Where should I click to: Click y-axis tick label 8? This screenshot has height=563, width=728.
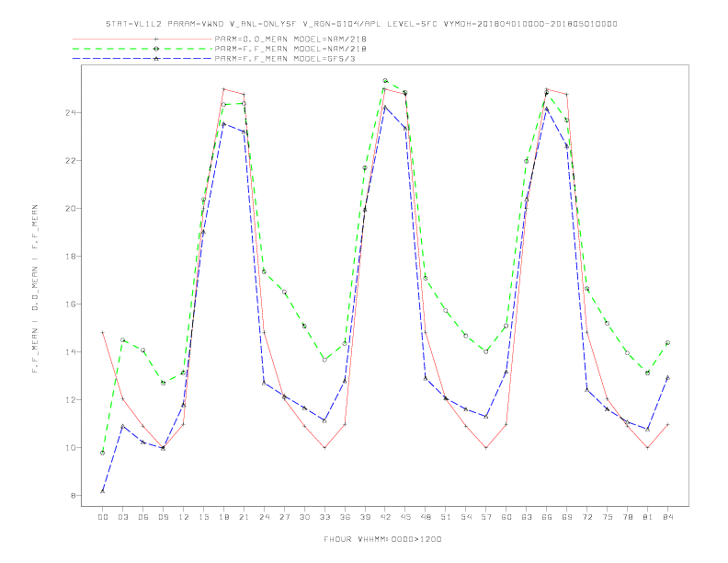(x=73, y=496)
